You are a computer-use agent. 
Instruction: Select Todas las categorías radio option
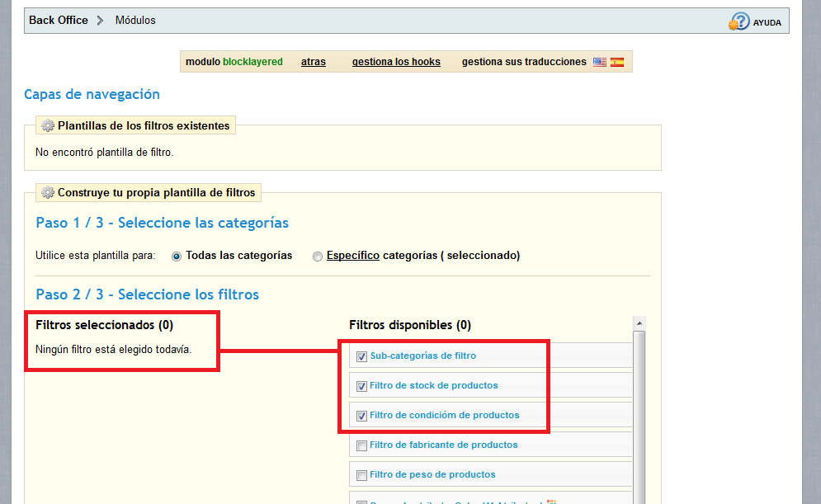click(177, 257)
